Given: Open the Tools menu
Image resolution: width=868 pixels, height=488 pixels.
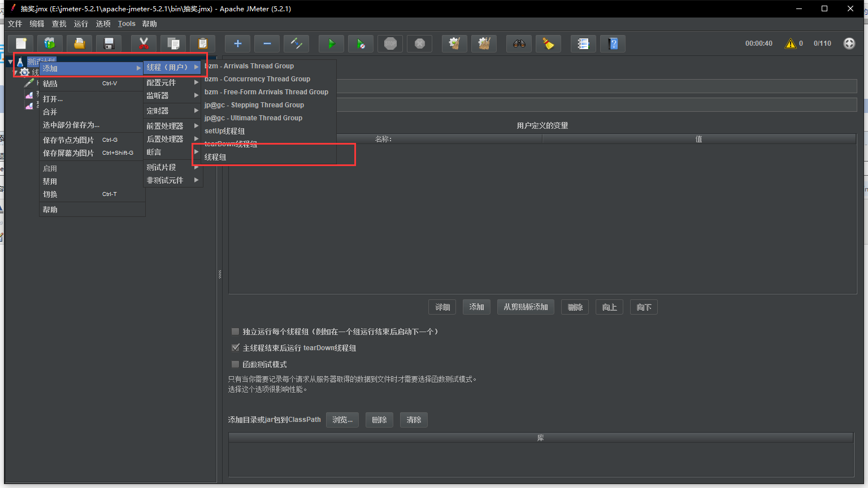Looking at the screenshot, I should pos(127,24).
